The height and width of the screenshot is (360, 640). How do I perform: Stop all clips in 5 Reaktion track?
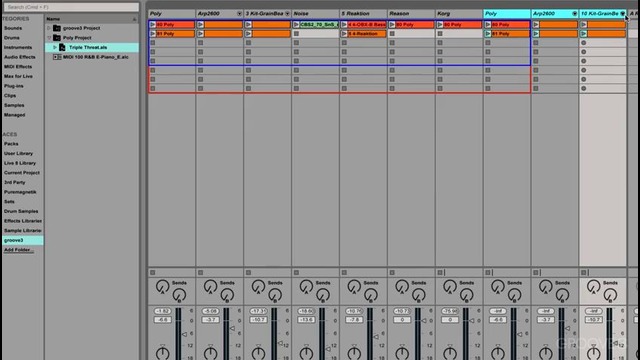click(344, 272)
